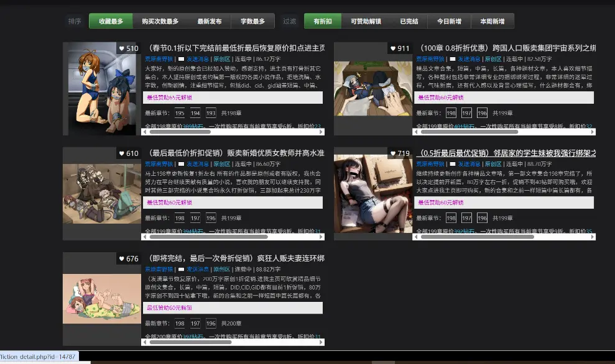
Task: Click the heart icon showing 719 favorites
Action: (x=392, y=153)
